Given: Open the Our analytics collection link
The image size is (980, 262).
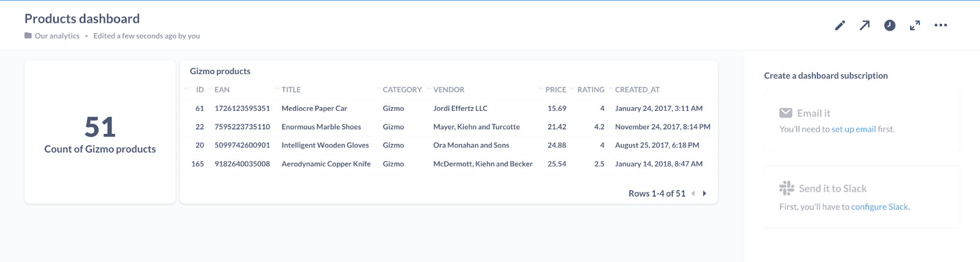Looking at the screenshot, I should click(57, 36).
